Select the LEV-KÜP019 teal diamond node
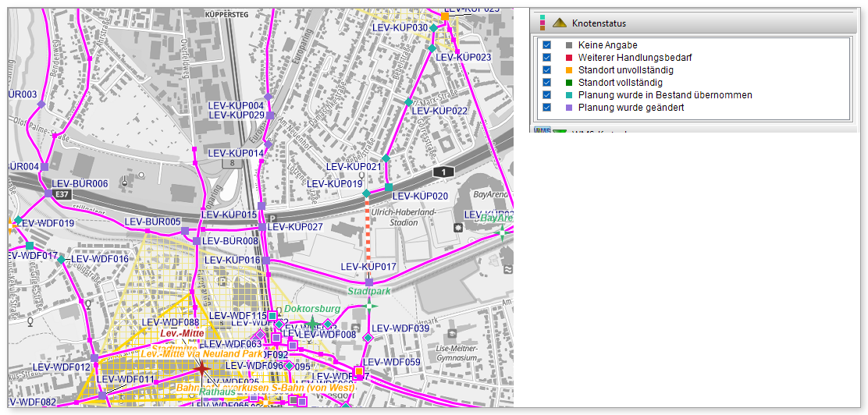The width and height of the screenshot is (868, 415). pos(366,193)
